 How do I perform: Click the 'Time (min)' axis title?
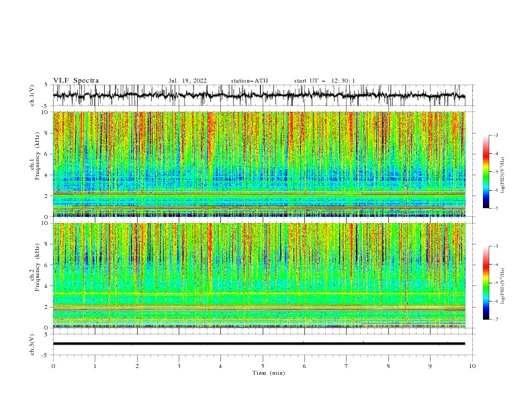tap(269, 373)
